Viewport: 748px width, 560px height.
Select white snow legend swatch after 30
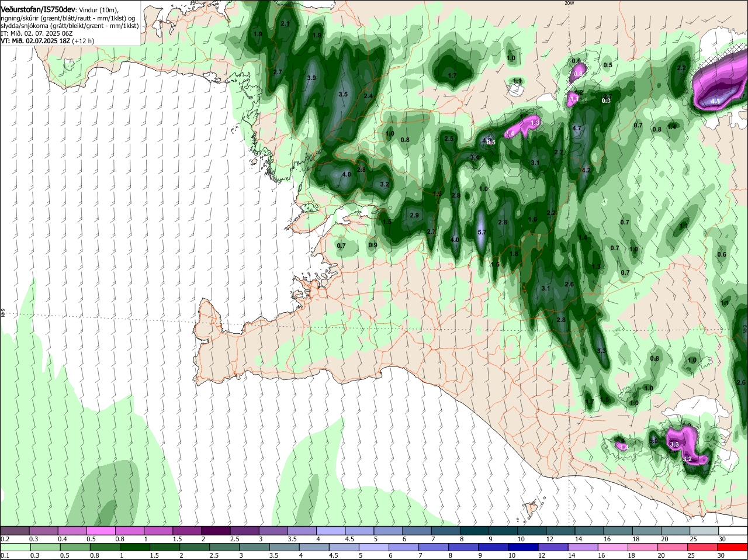733,530
